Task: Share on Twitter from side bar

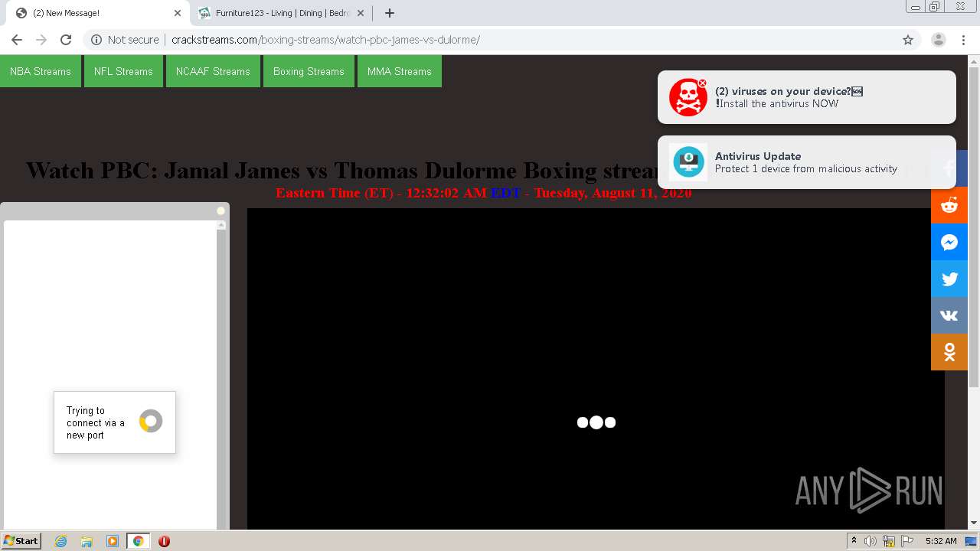Action: tap(949, 279)
